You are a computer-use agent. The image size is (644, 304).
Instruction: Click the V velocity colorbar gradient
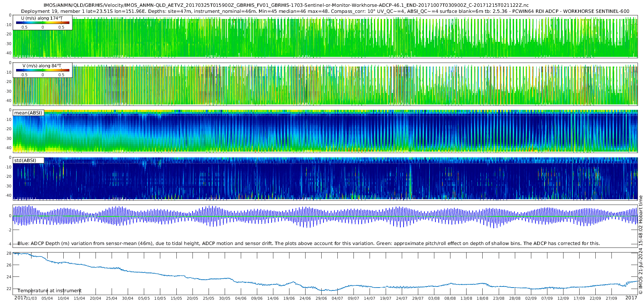point(43,70)
